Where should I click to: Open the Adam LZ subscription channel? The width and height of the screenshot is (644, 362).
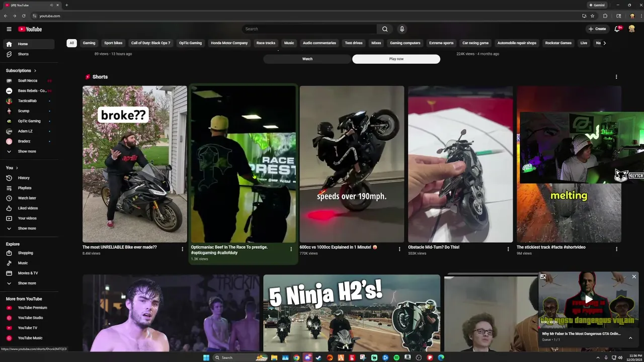[28, 131]
